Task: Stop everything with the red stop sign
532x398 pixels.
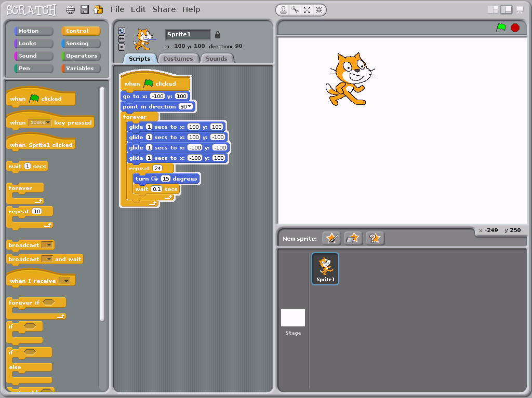Action: point(515,28)
